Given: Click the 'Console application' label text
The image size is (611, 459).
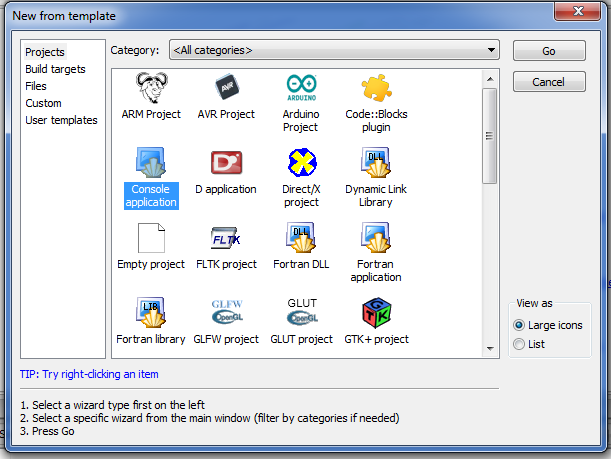Looking at the screenshot, I should 151,196.
